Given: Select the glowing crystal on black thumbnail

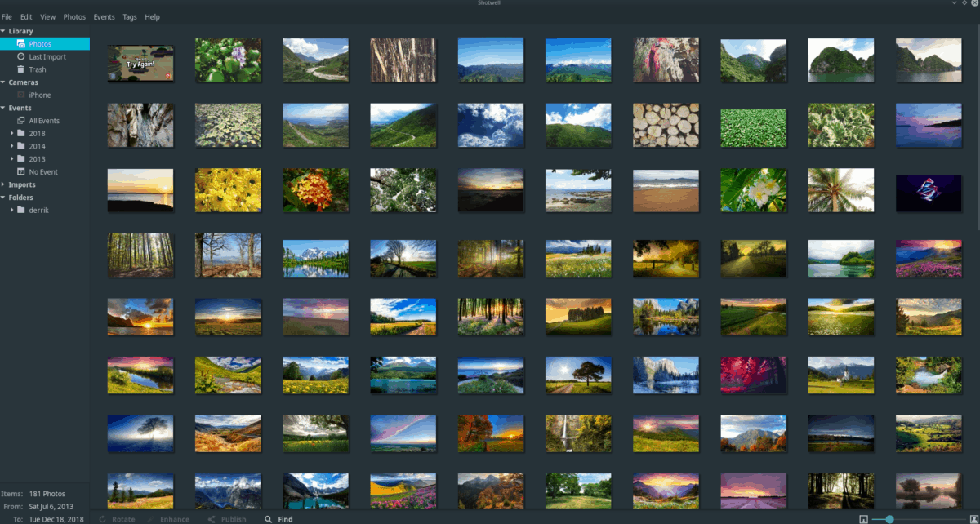Looking at the screenshot, I should click(x=929, y=193).
